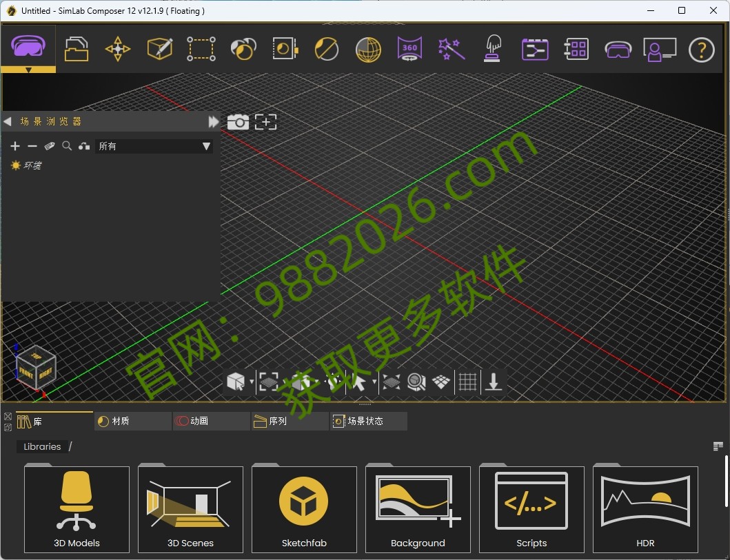Collapse scene browser with left arrow

click(8, 121)
